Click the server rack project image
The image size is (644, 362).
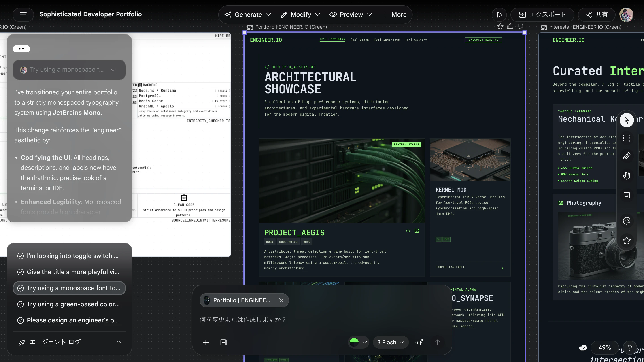(x=342, y=181)
